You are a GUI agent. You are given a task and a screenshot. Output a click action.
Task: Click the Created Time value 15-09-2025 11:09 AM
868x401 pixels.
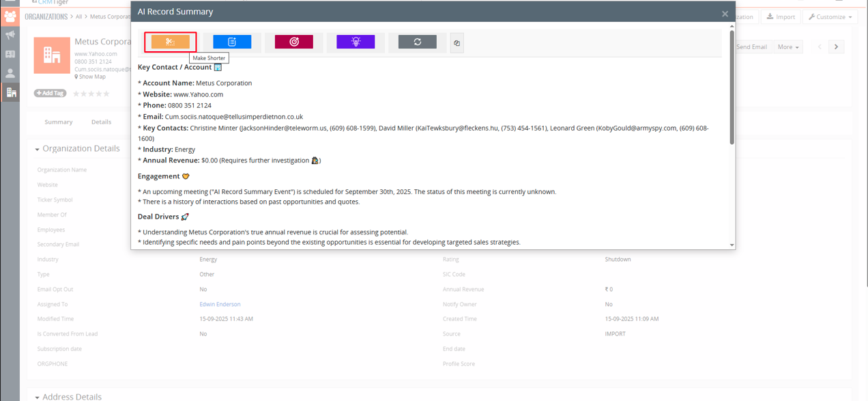[632, 319]
